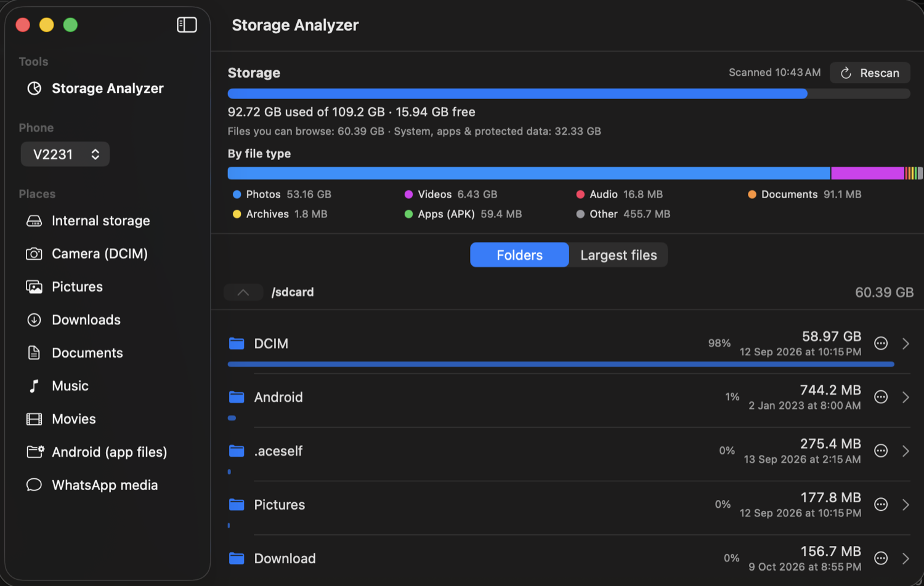924x586 pixels.
Task: Select Android (app files) label
Action: click(x=110, y=452)
